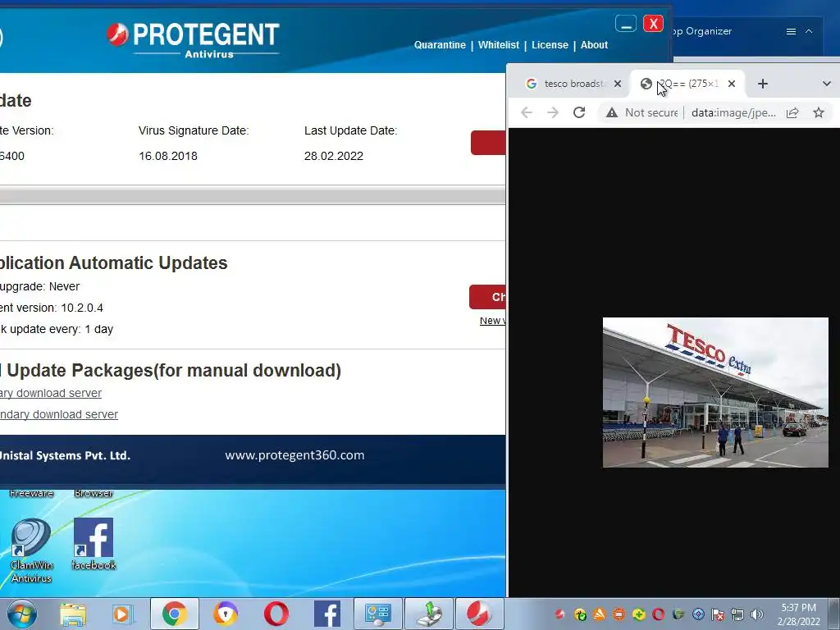Open the Windows Start menu

tap(22, 614)
